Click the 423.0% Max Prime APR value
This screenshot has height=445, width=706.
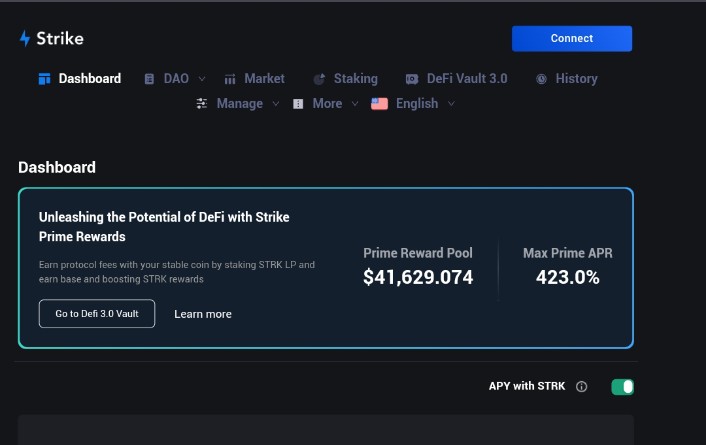coord(567,277)
